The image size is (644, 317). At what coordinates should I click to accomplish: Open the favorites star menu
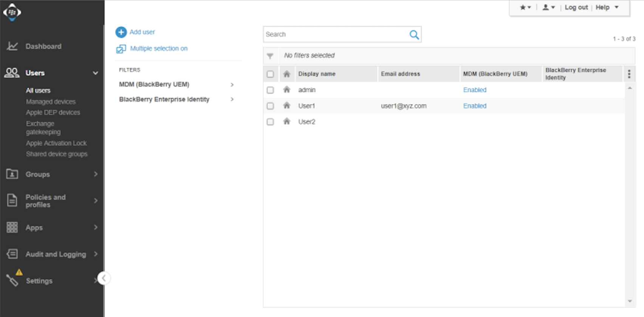525,8
